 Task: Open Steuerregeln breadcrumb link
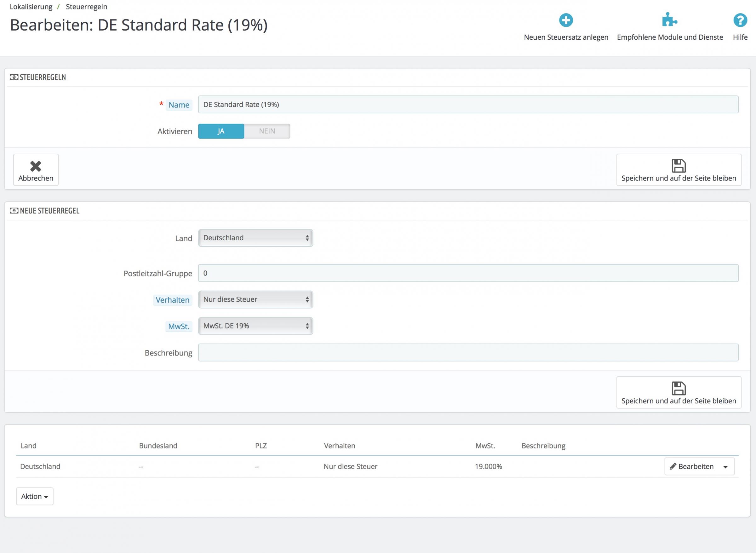point(86,7)
